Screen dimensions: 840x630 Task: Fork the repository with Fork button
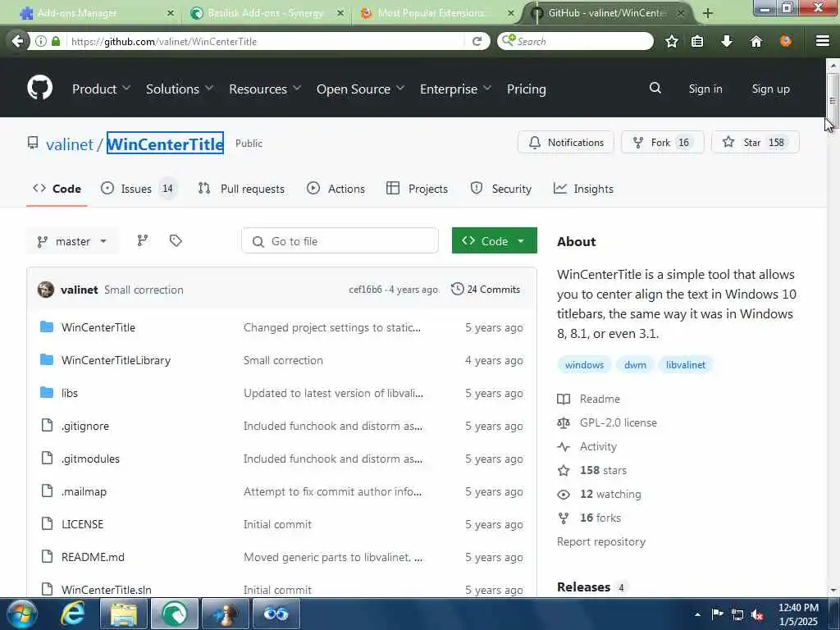pos(663,143)
